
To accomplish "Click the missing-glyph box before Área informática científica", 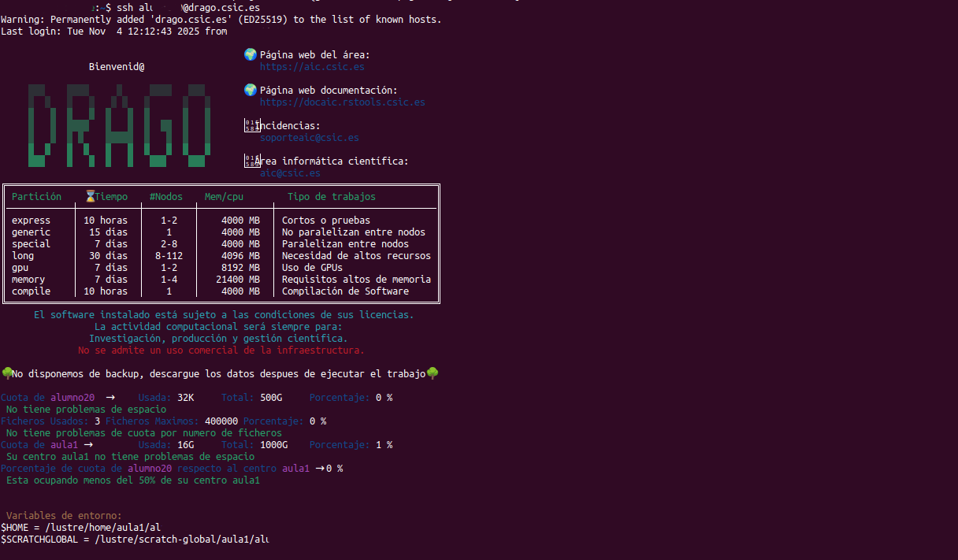I will 251,161.
